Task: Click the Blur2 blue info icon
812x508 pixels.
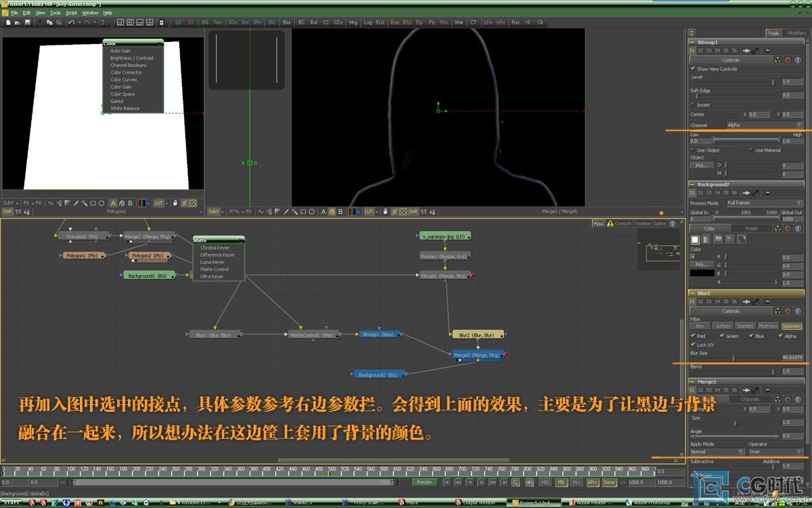Action: coord(798,311)
